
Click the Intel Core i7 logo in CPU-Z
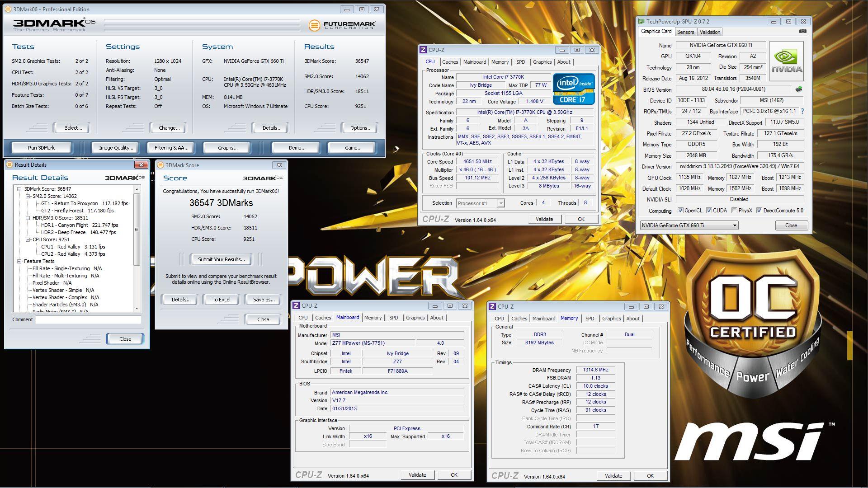574,89
